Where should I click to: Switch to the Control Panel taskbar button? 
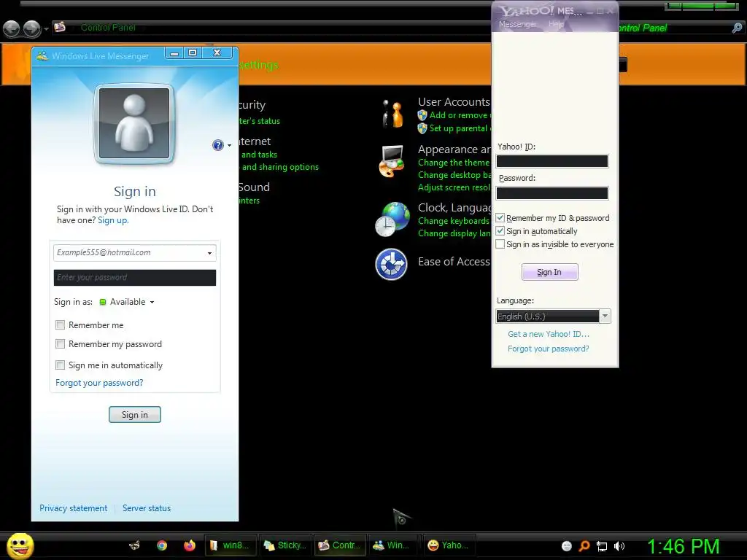(340, 545)
